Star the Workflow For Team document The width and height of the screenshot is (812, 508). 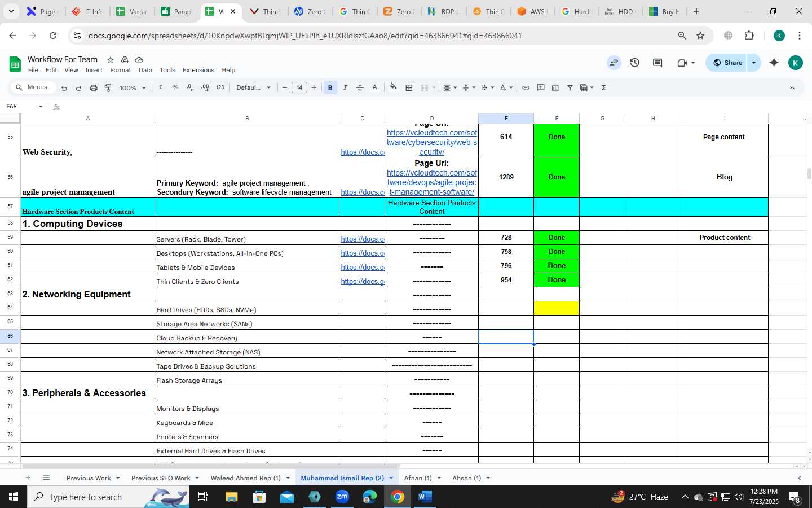(111, 59)
